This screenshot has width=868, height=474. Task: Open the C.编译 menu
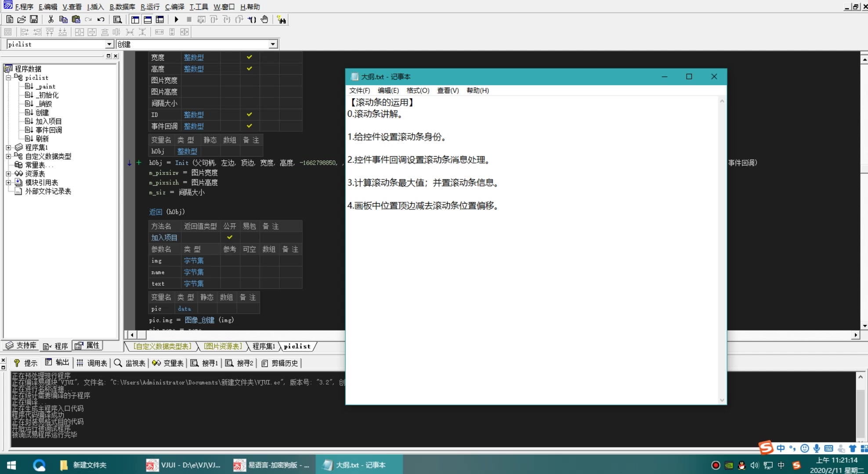point(174,7)
